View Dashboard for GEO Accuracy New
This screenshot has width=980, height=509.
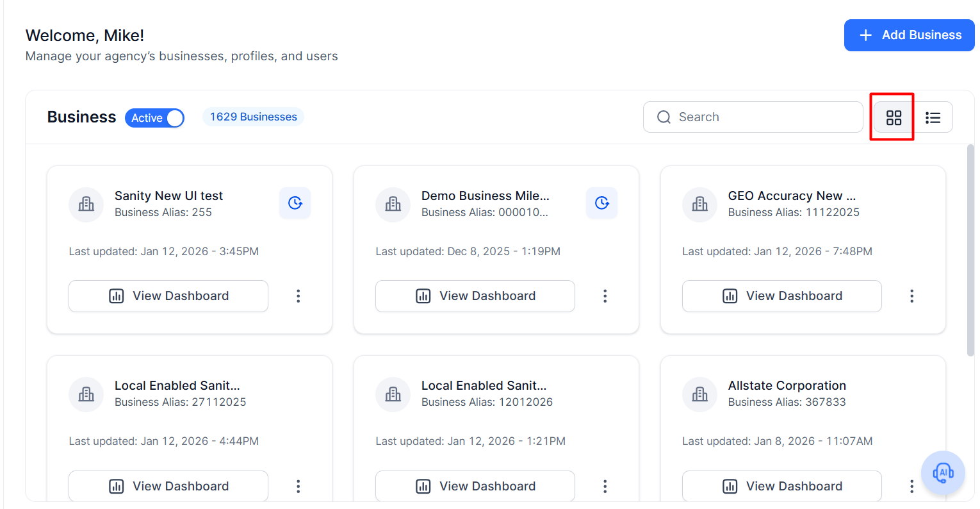pyautogui.click(x=782, y=296)
